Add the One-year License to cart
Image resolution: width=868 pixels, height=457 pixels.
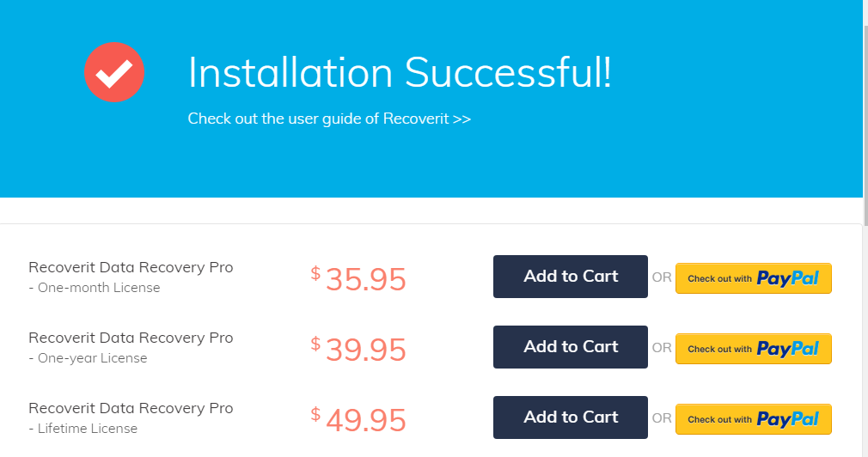click(x=571, y=347)
